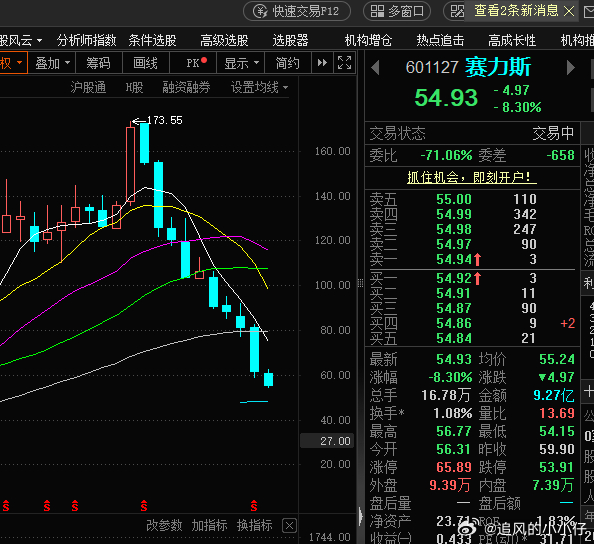Click the 交易中 trading status text

click(x=553, y=133)
